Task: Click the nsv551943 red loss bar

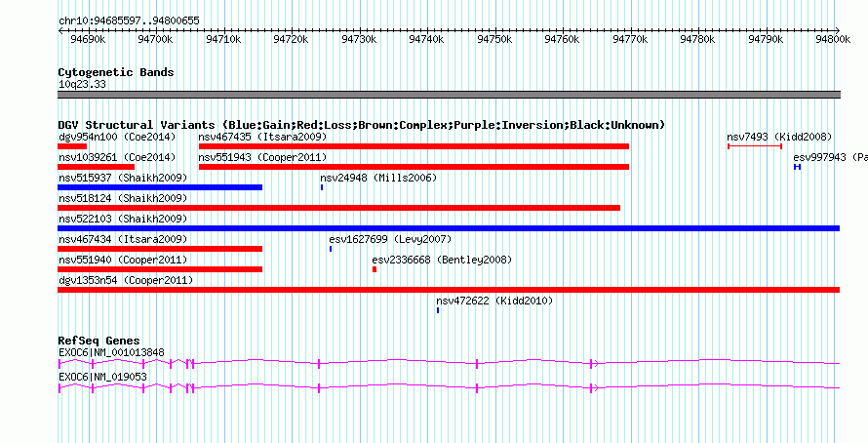Action: 414,167
